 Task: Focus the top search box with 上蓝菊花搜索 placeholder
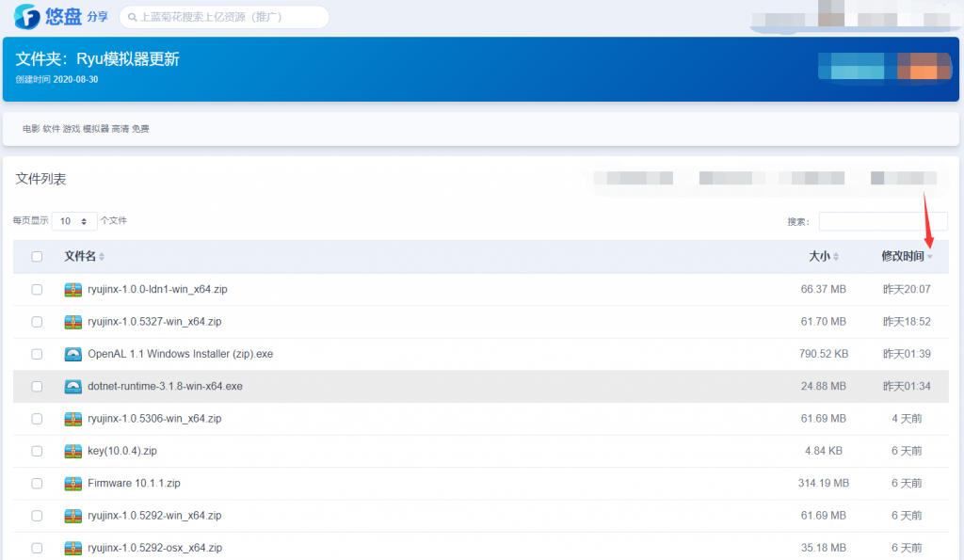coord(224,17)
